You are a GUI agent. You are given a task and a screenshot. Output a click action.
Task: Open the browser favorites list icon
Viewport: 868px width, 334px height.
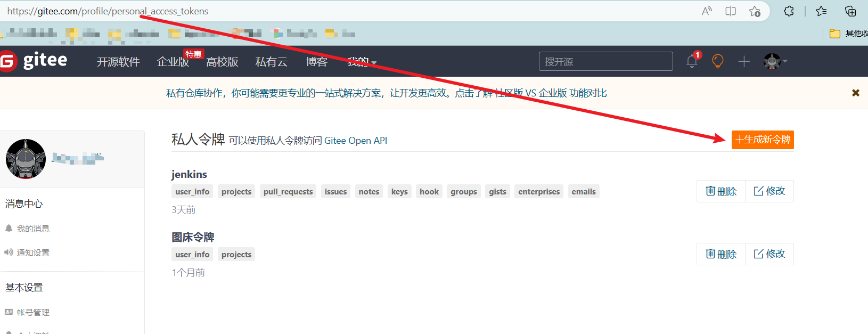[821, 11]
